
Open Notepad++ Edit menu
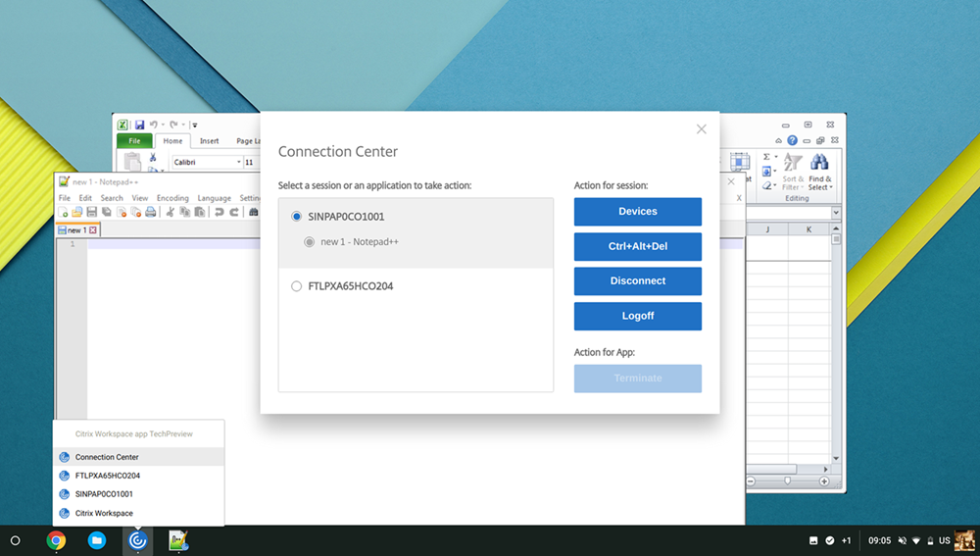(x=85, y=198)
